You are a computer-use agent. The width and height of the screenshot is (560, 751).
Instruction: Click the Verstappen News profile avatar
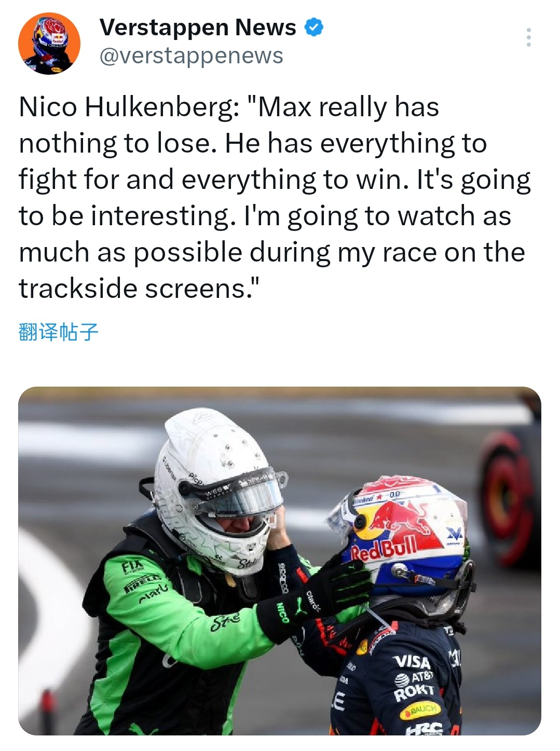pyautogui.click(x=49, y=44)
